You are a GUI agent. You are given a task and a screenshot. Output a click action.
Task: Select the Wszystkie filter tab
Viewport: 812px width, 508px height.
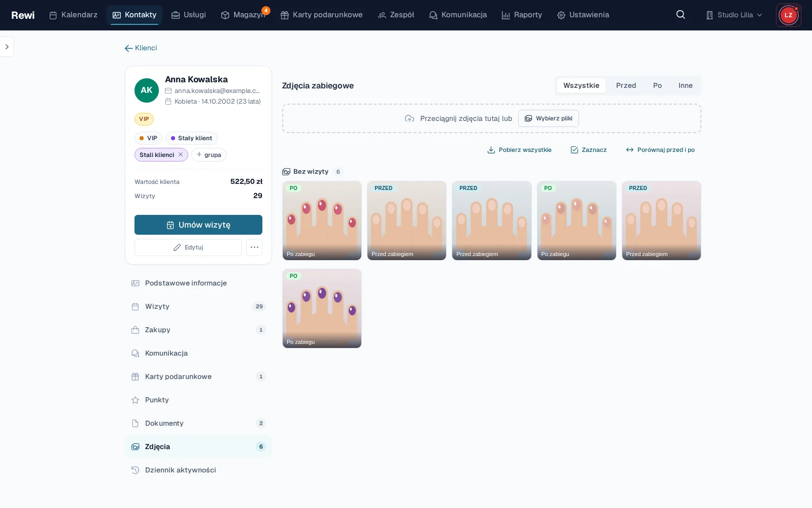(x=581, y=85)
